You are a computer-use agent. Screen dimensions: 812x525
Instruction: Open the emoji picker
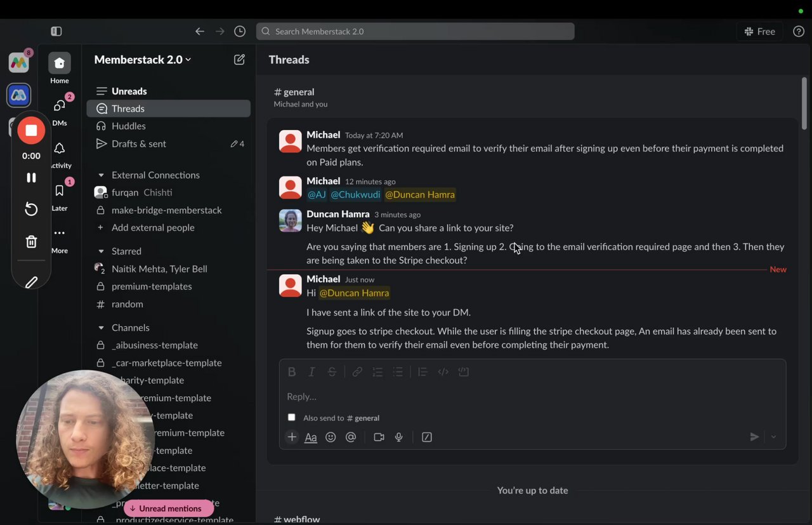[x=331, y=437]
